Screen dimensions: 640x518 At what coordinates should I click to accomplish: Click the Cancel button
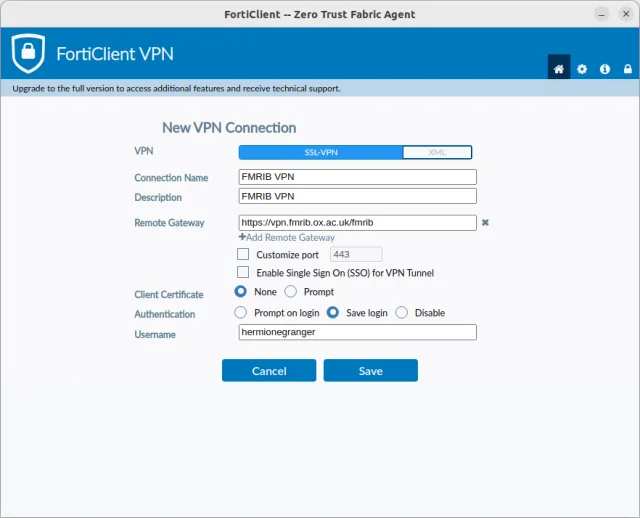(269, 371)
